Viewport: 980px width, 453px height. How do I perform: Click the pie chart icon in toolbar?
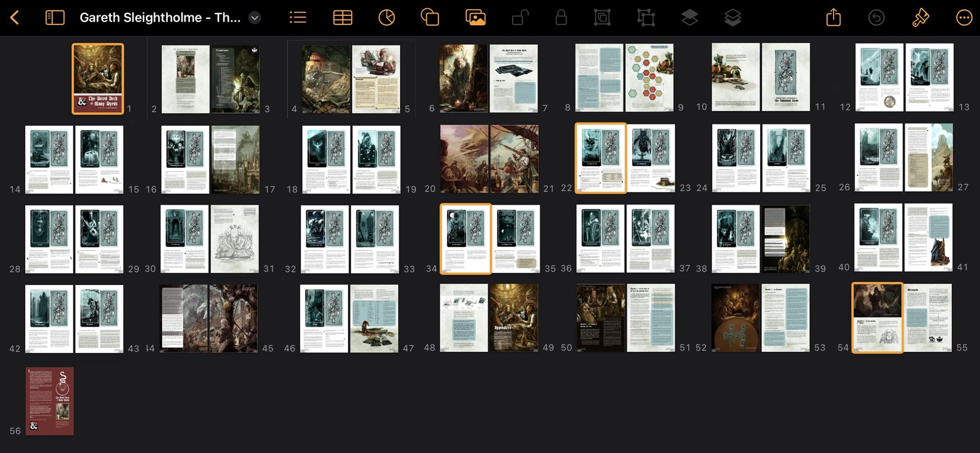point(386,18)
